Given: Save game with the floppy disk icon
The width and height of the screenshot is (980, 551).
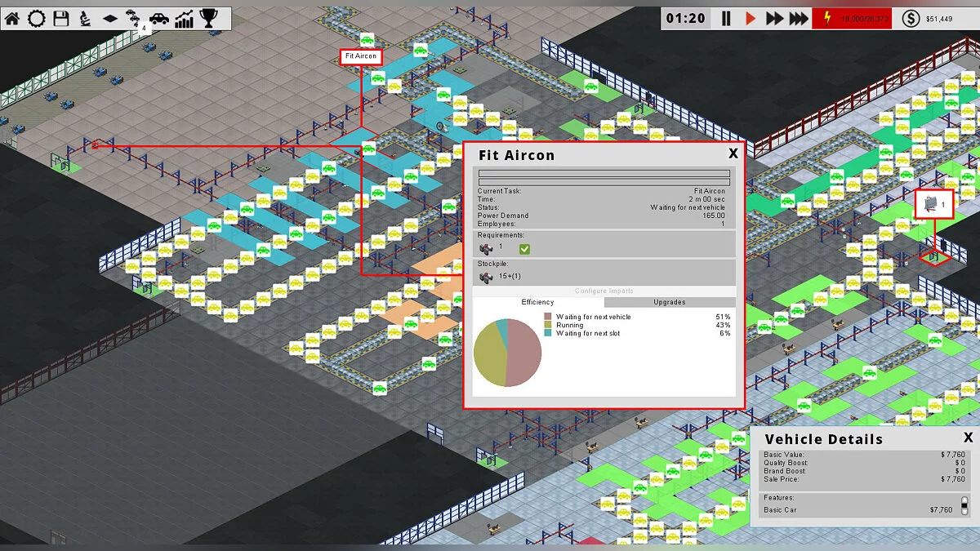Looking at the screenshot, I should 61,19.
